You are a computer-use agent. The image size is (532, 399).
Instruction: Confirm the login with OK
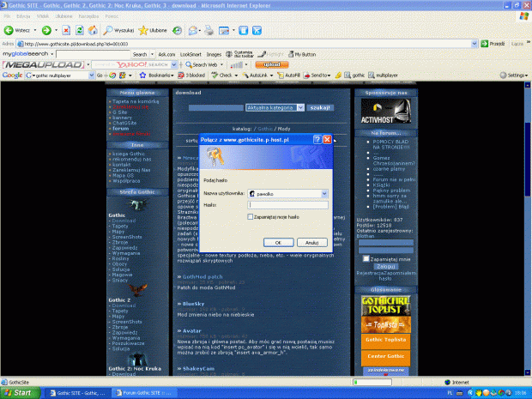pos(278,243)
